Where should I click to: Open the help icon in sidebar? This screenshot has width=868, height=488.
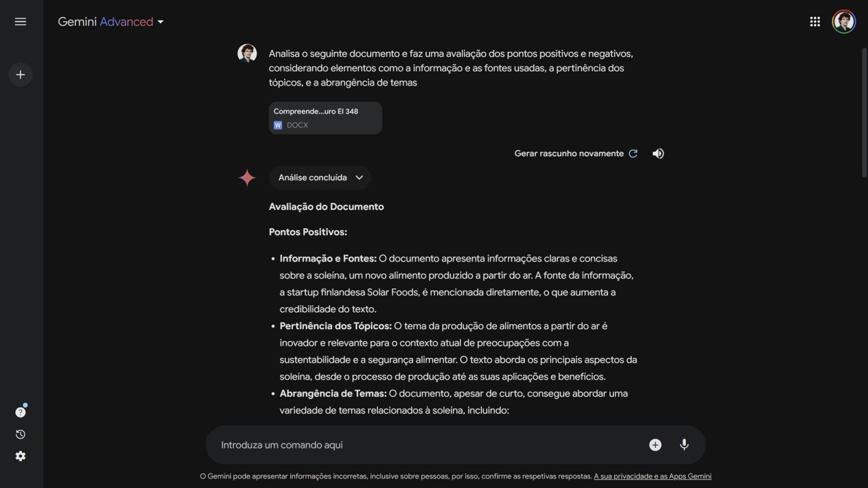coord(21,412)
